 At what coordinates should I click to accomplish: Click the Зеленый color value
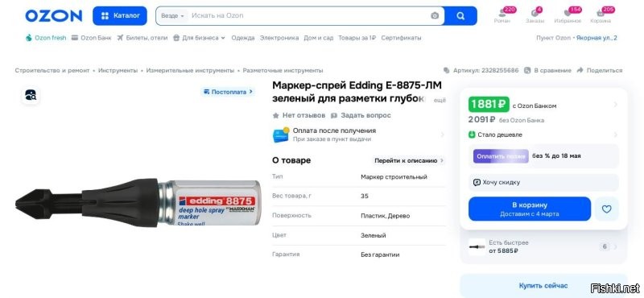pyautogui.click(x=374, y=235)
